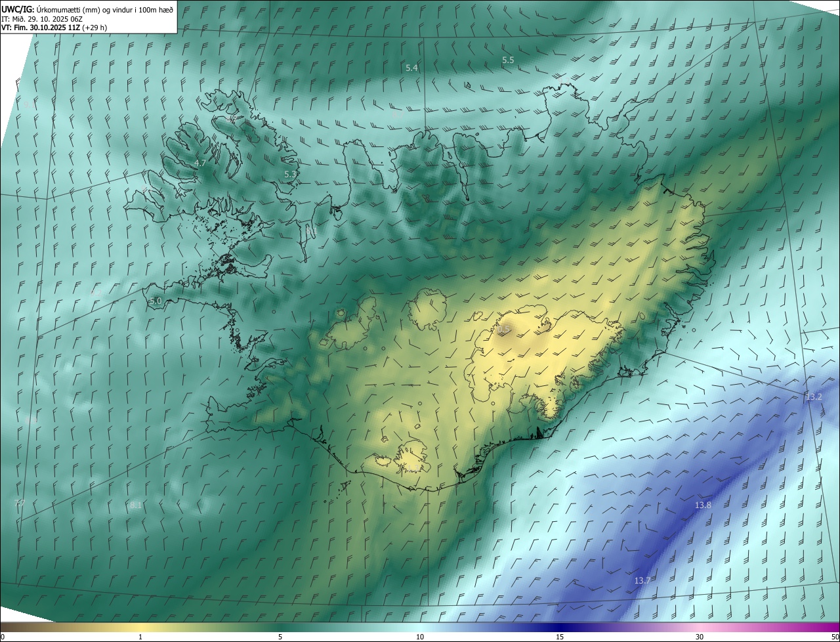Screen dimensions: 840x642
Task: Click the 10 tick on the color scale
Action: click(x=420, y=637)
